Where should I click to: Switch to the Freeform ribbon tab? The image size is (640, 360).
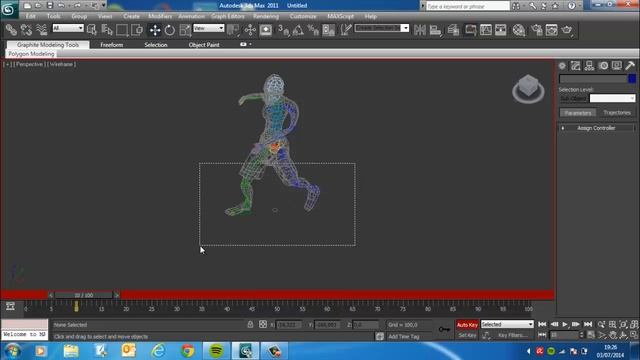pos(111,45)
